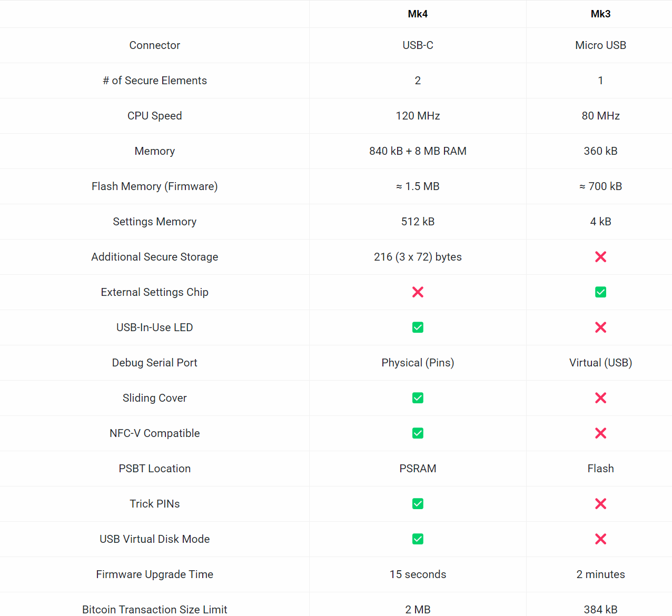
Task: Click the Mk4 check for USB Virtual Disk Mode
Action: pos(418,539)
